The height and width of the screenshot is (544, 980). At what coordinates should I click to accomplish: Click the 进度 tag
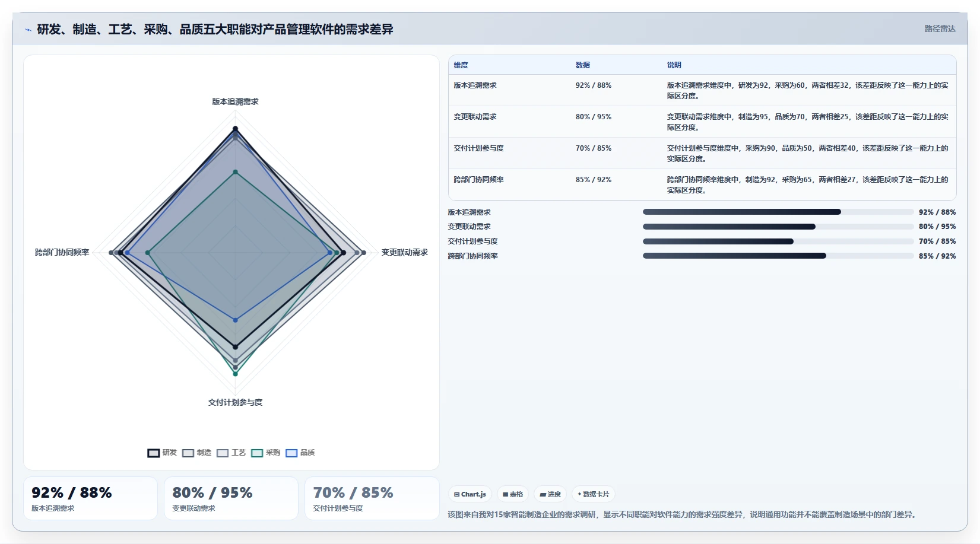pos(550,494)
